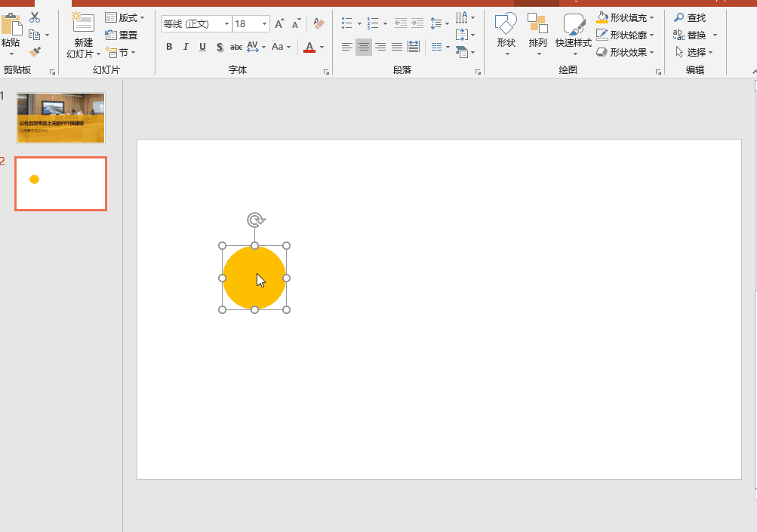Select slide 1 thumbnail in panel

(x=60, y=118)
